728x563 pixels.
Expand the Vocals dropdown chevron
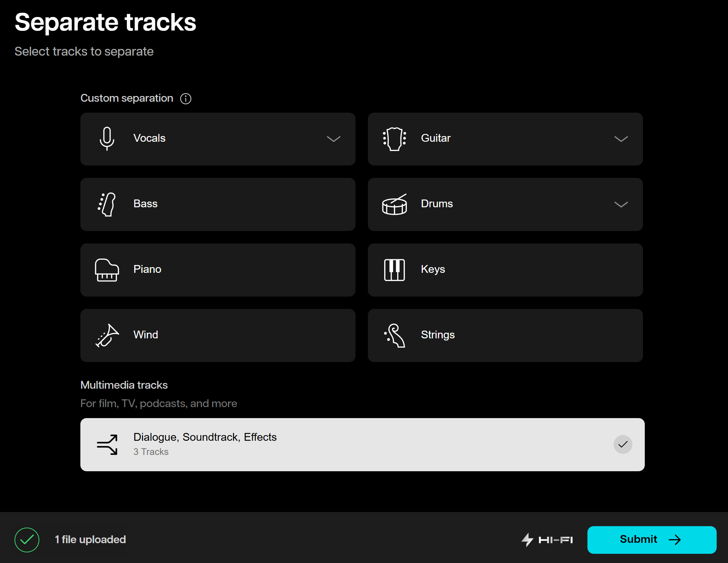334,139
